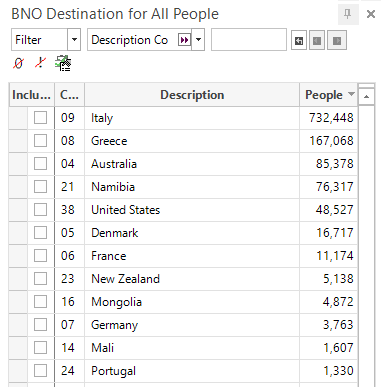Click the pin panel icon
This screenshot has height=387, width=381.
pos(348,14)
